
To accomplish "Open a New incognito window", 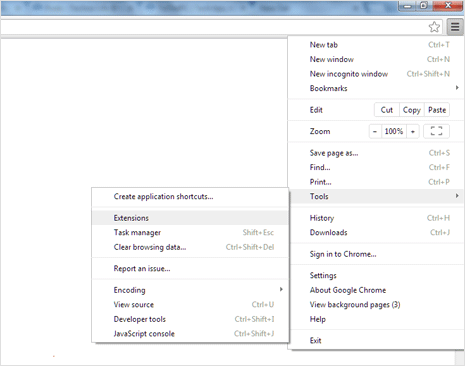I will tap(376, 74).
